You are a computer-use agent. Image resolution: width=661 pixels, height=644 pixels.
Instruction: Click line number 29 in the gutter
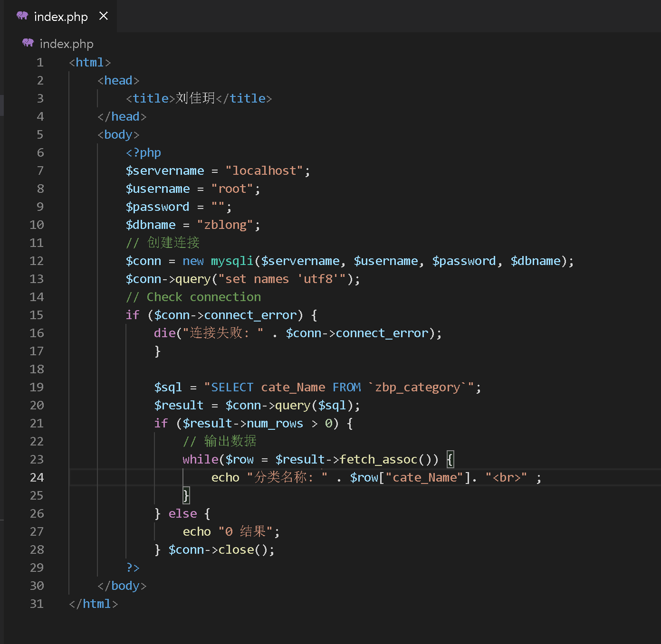click(x=37, y=568)
